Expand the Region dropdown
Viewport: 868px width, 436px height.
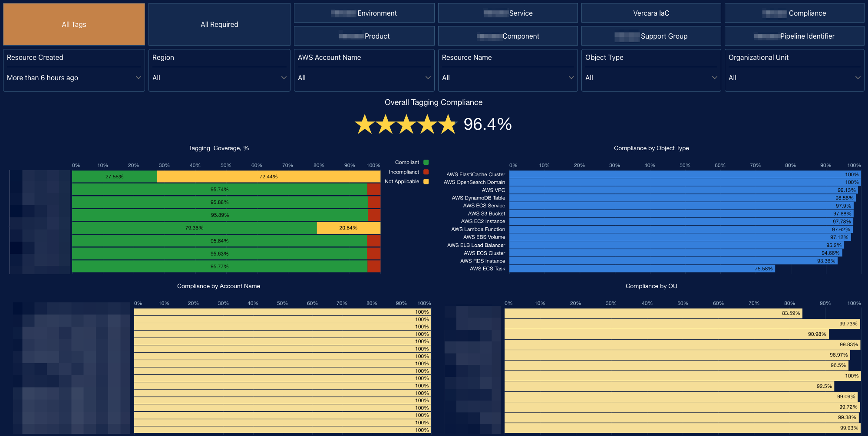pyautogui.click(x=219, y=78)
